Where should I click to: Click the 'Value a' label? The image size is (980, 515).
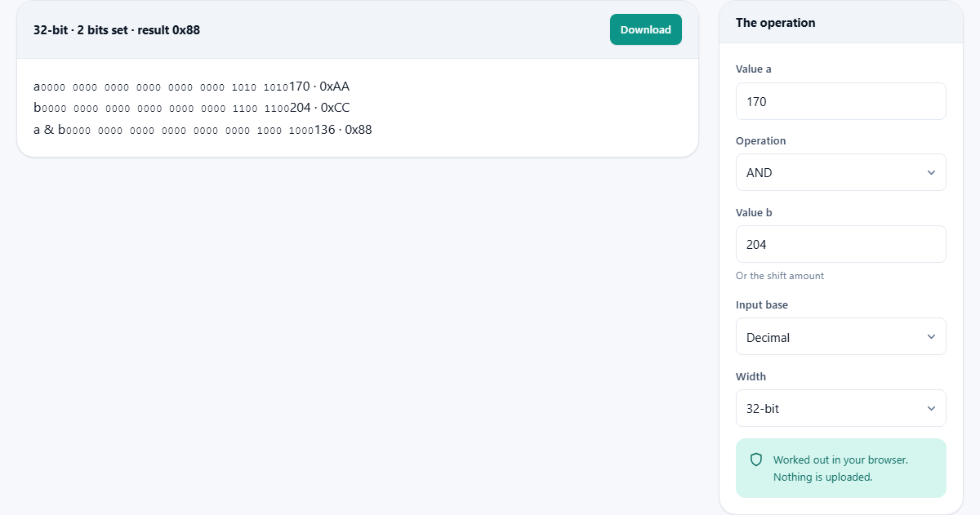[x=754, y=69]
